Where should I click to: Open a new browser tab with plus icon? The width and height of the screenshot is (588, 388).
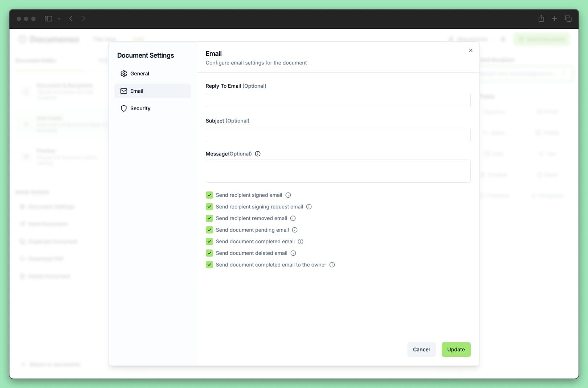click(x=554, y=18)
